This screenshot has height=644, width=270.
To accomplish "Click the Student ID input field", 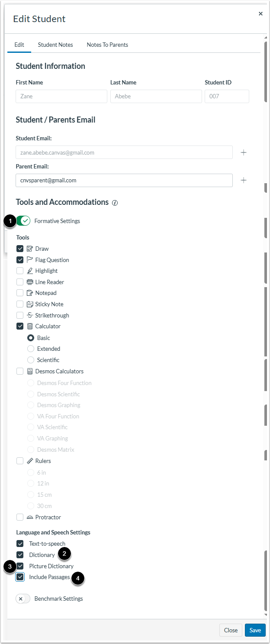I will [x=227, y=96].
